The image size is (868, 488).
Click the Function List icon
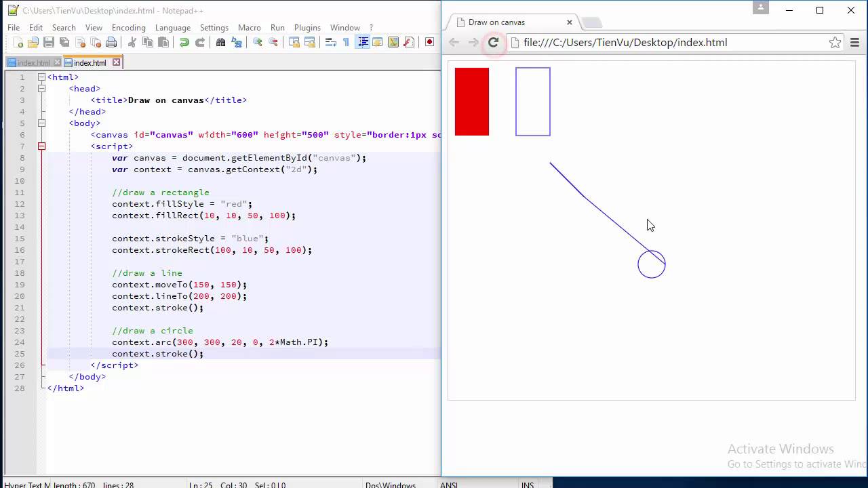[x=409, y=42]
